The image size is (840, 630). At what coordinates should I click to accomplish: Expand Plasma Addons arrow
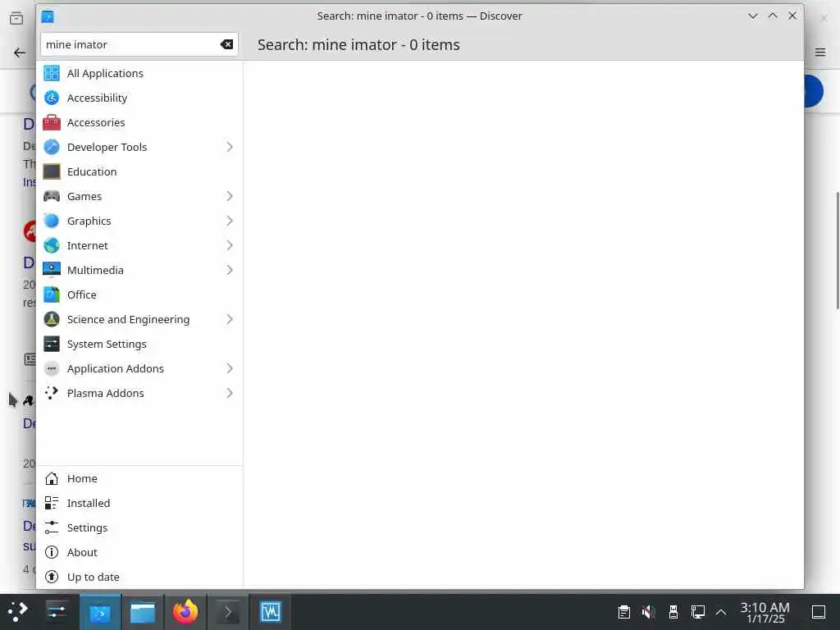[230, 393]
